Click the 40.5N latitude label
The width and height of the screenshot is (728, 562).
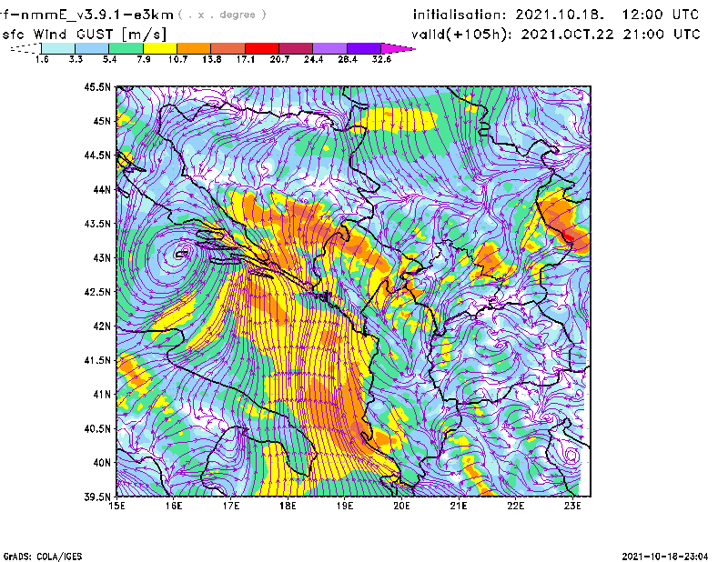[x=97, y=428]
